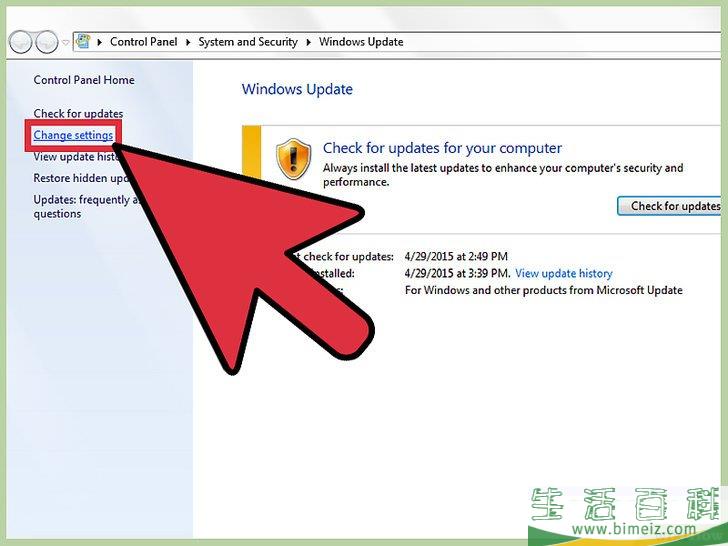Open the recent pages dropdown arrow
The image size is (728, 546).
[x=65, y=42]
